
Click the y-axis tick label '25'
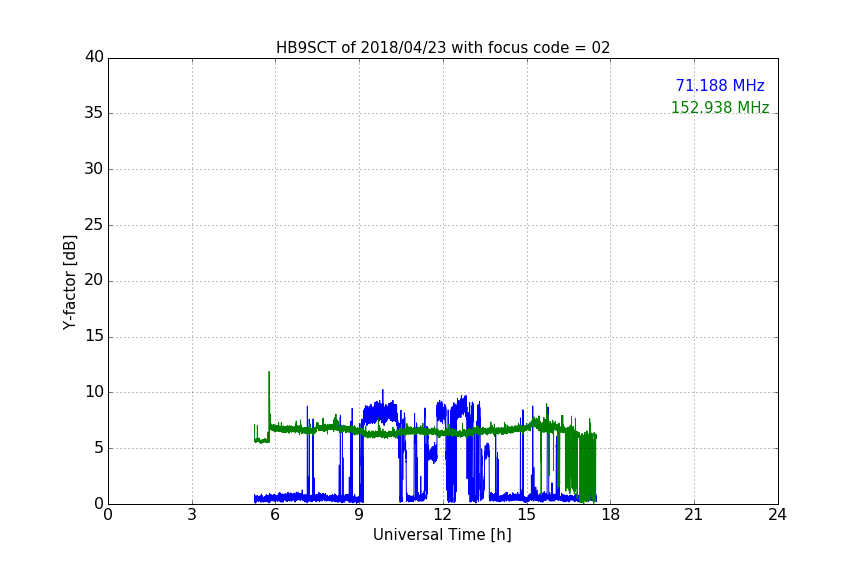point(94,224)
